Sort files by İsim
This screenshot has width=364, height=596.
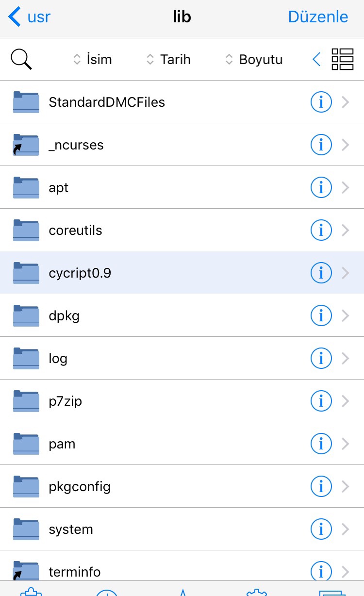(x=92, y=60)
